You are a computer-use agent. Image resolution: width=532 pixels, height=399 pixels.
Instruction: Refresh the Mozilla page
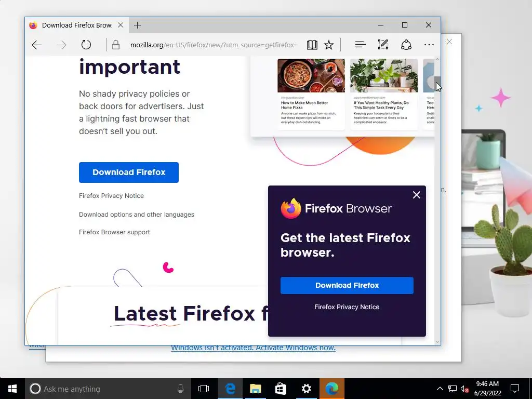point(86,45)
